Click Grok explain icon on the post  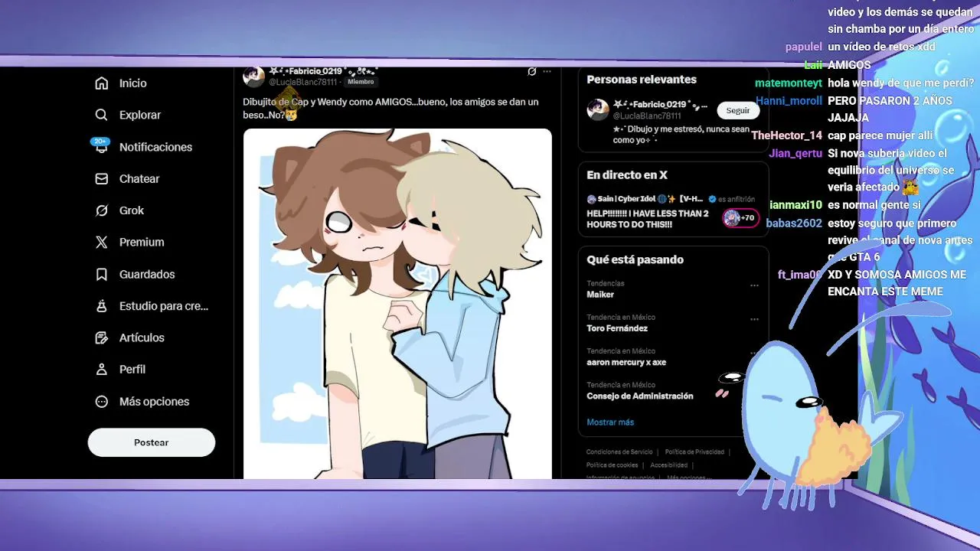pyautogui.click(x=531, y=71)
